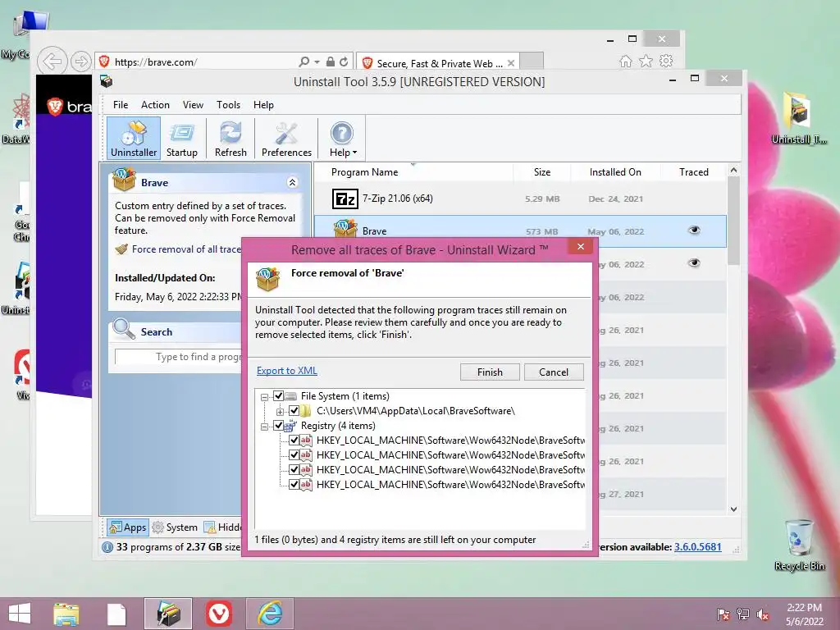Switch to the Hidden tab
The image size is (840, 630).
223,527
